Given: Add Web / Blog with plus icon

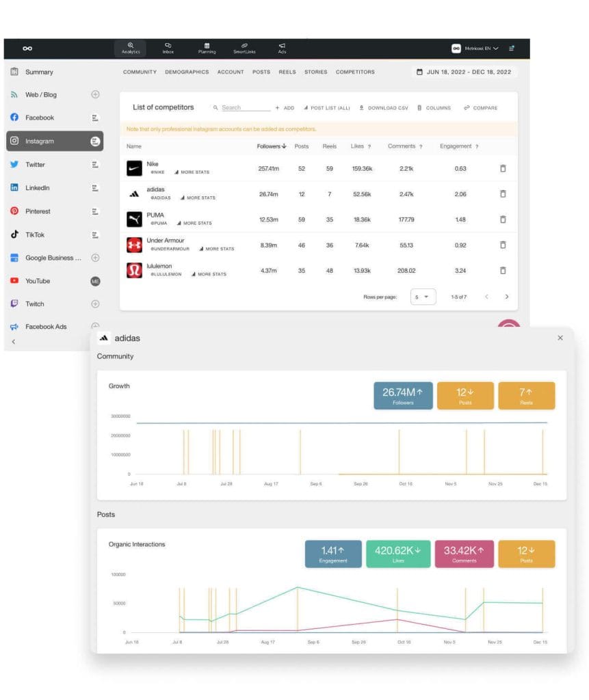Looking at the screenshot, I should (x=95, y=94).
